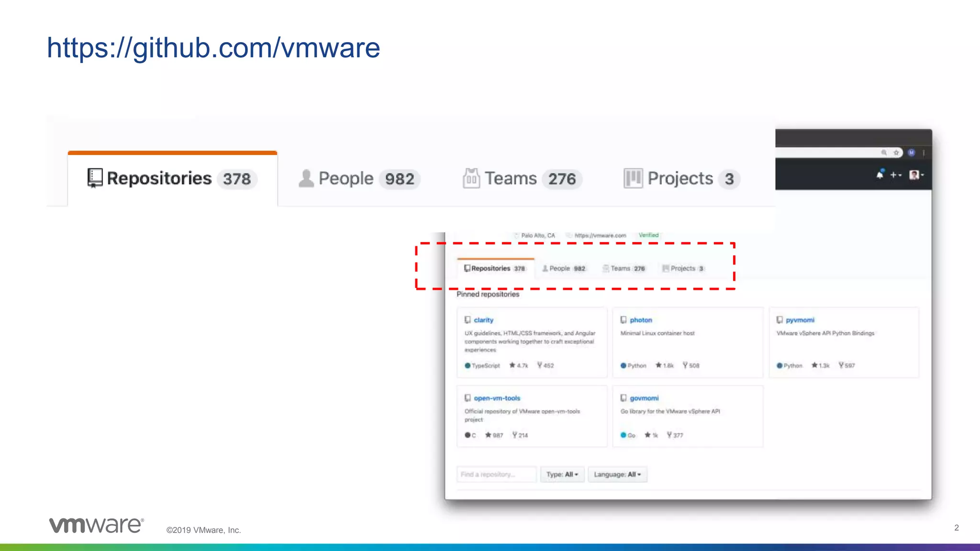Open Chrome three-dot menu
Viewport: 980px width, 551px height.
tap(924, 153)
